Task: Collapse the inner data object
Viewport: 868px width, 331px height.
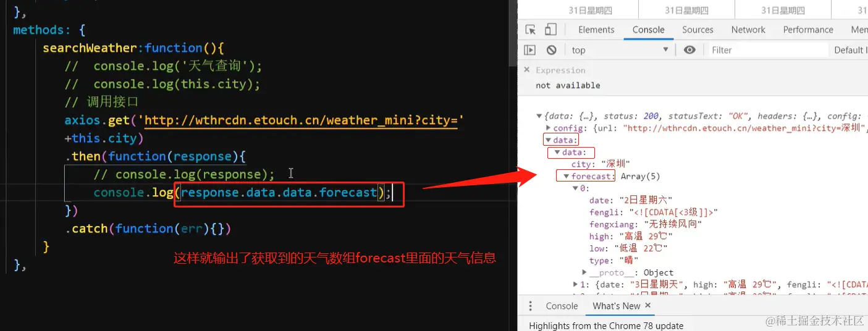Action: [x=557, y=152]
